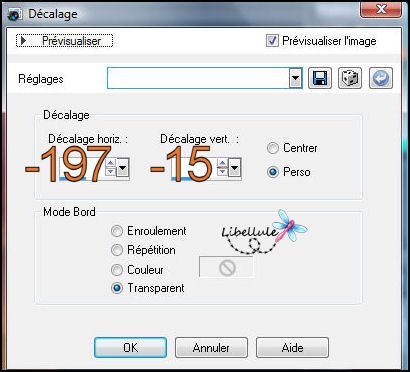The image size is (410, 372).
Task: Toggle Prévisualiser l'image checkbox
Action: click(x=272, y=41)
